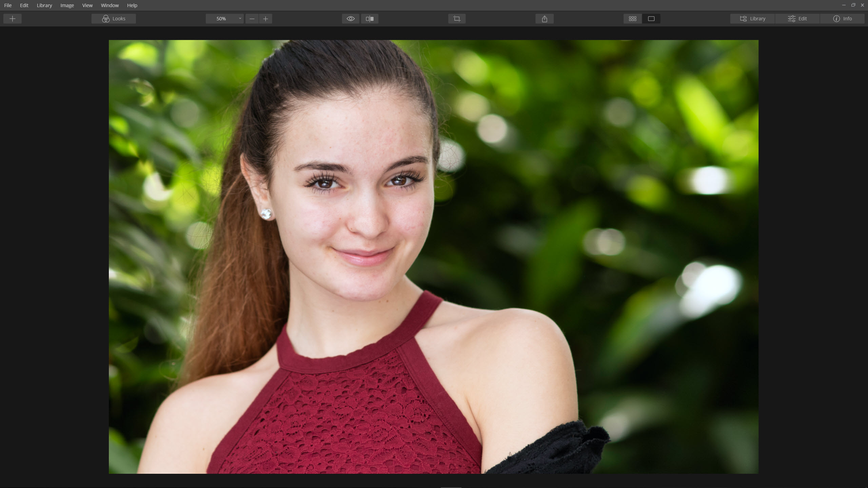The height and width of the screenshot is (488, 868).
Task: Zoom in with plus button
Action: pyautogui.click(x=265, y=19)
